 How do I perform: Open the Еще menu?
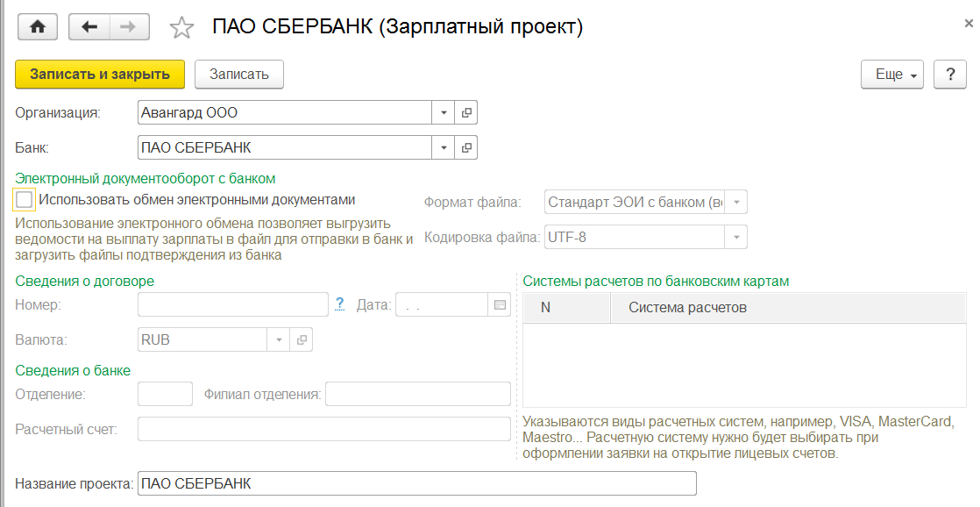892,75
